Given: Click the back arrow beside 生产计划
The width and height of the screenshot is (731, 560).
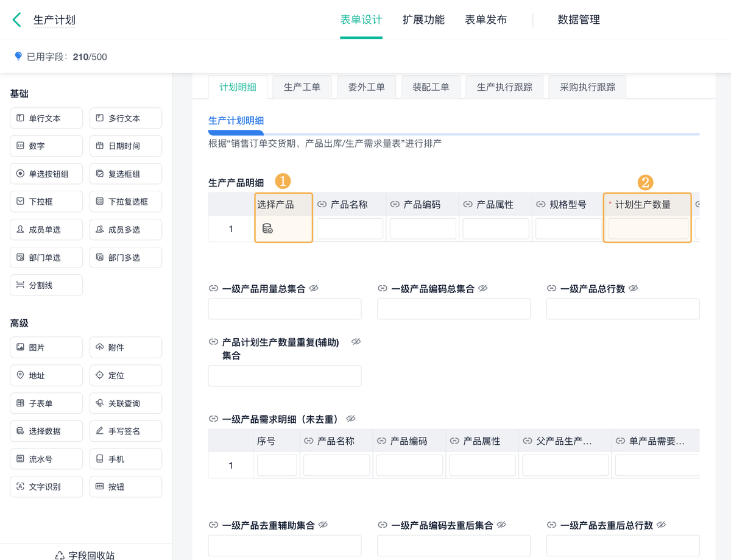Looking at the screenshot, I should 16,20.
